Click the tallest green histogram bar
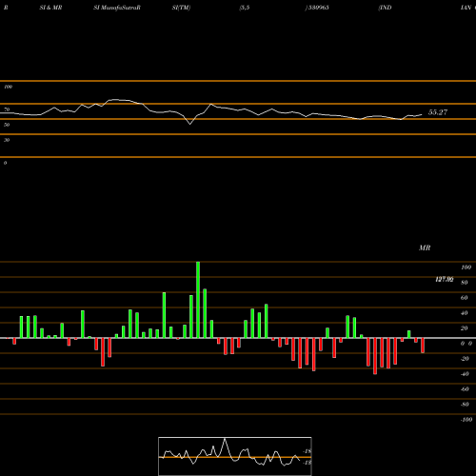The width and height of the screenshot is (476, 476). (198, 300)
